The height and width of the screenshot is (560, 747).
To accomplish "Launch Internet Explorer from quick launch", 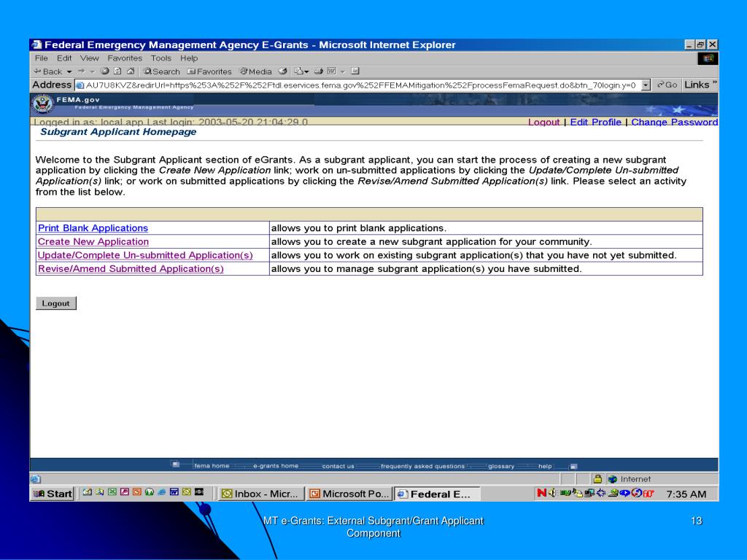I will coord(162,492).
